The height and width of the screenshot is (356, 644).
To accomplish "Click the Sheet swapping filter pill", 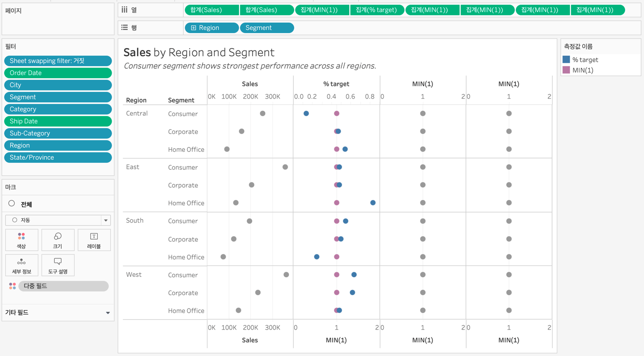I will 58,61.
